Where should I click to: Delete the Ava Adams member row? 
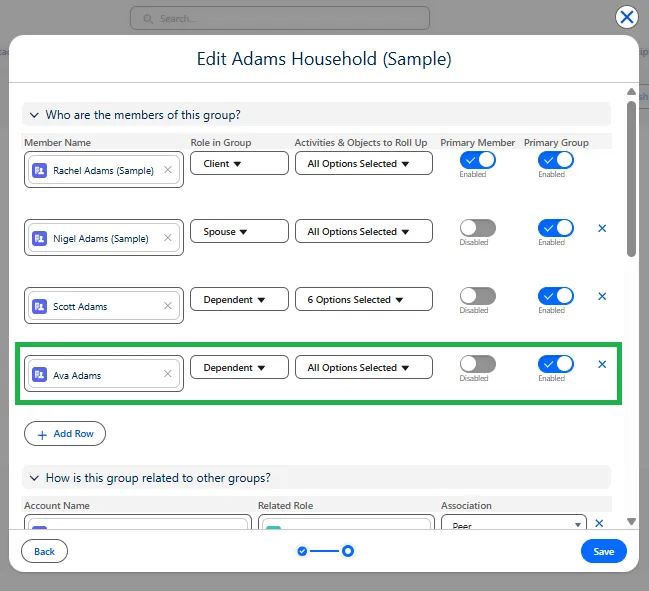(x=602, y=364)
